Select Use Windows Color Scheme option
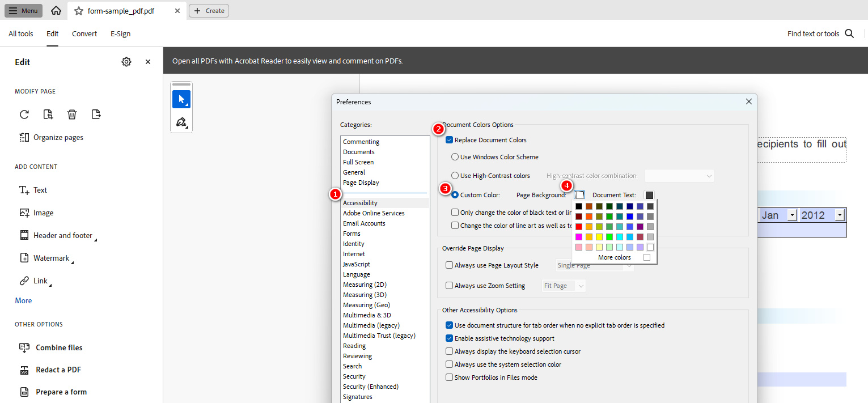 (455, 157)
